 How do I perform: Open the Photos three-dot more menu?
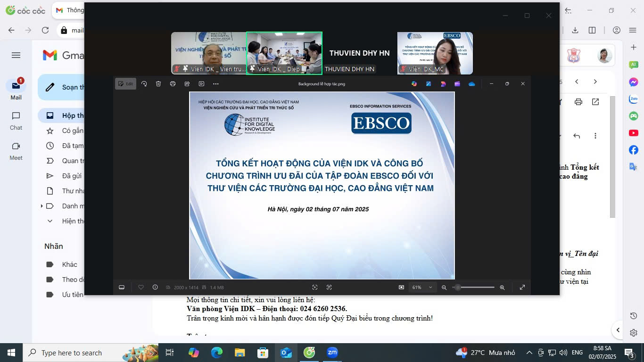(216, 84)
